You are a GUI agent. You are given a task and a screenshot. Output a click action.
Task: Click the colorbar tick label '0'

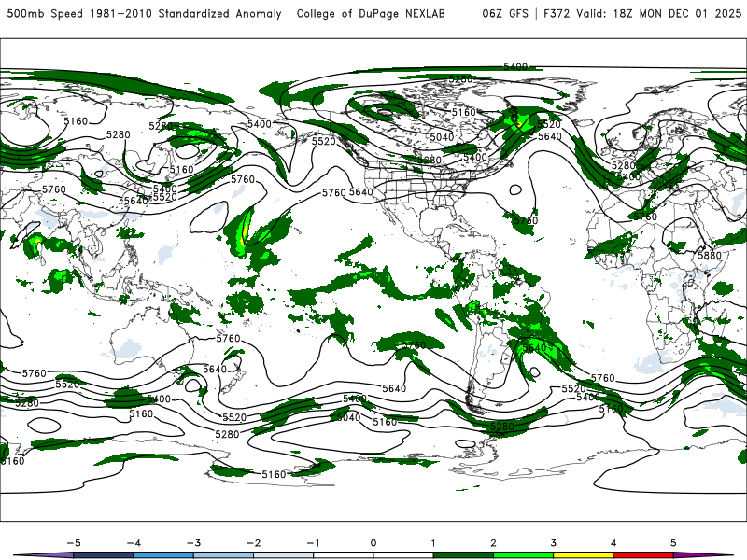coord(373,543)
